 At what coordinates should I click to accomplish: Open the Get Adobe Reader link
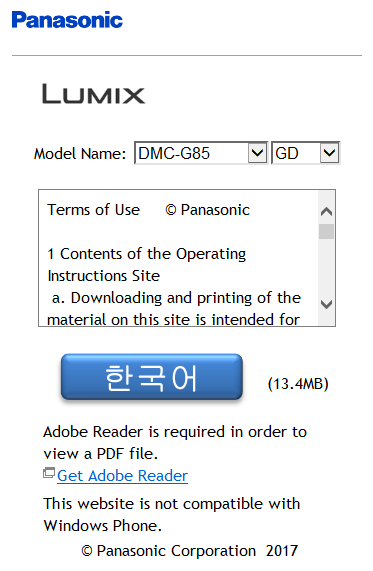pyautogui.click(x=122, y=476)
